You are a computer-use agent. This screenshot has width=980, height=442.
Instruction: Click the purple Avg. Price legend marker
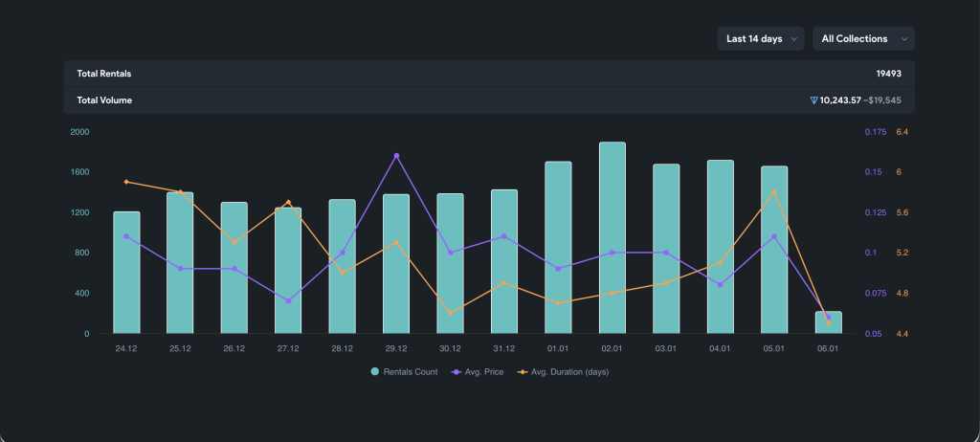457,372
